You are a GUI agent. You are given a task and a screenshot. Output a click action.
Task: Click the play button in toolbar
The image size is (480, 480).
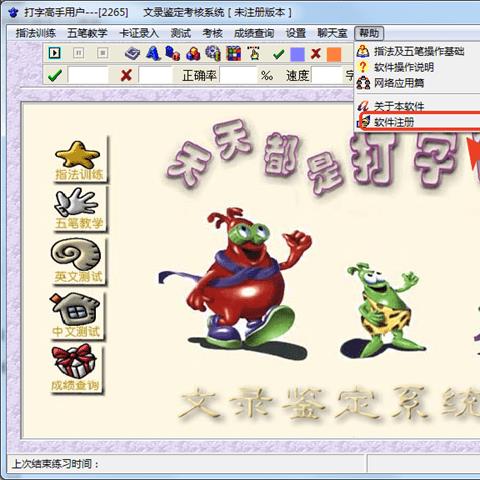click(54, 53)
